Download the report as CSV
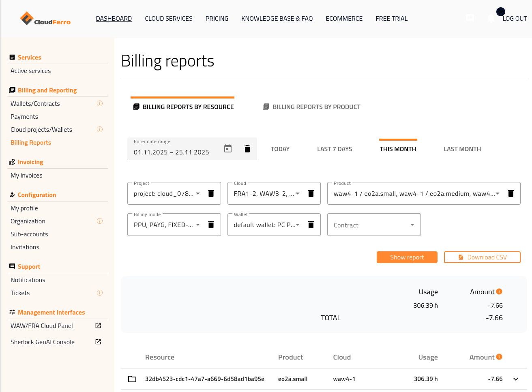The width and height of the screenshot is (532, 392). (482, 257)
